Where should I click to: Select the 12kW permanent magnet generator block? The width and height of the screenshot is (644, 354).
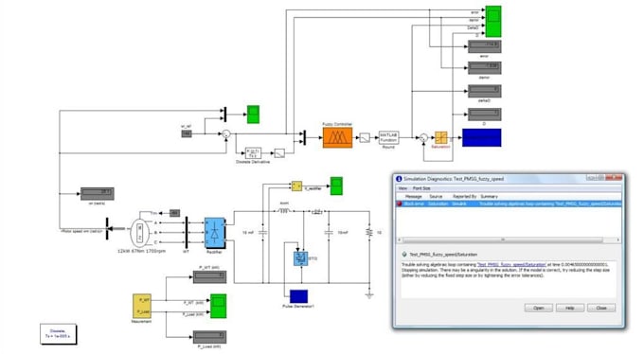coord(139,233)
